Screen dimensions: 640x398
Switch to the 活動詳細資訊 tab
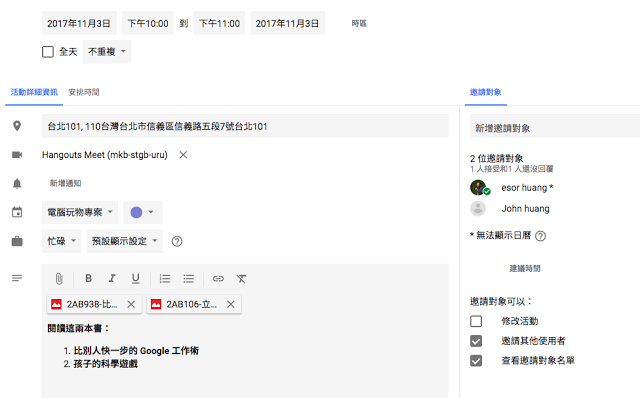[34, 92]
